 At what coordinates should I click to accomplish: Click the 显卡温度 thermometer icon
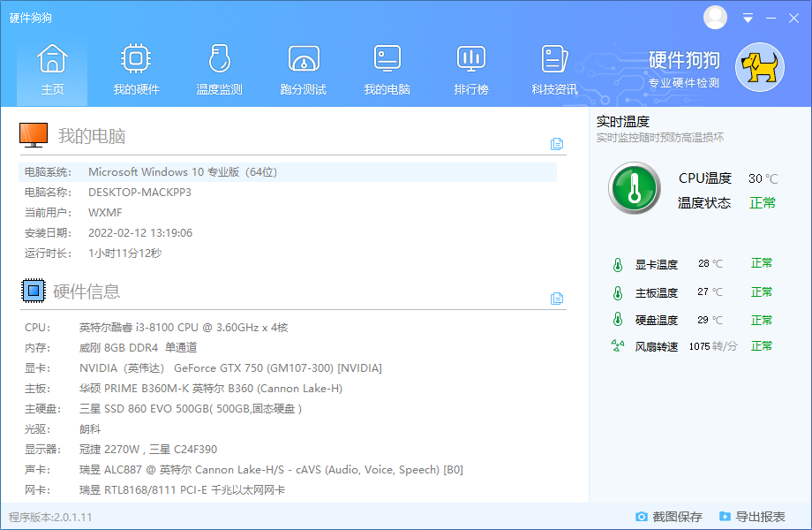(618, 265)
